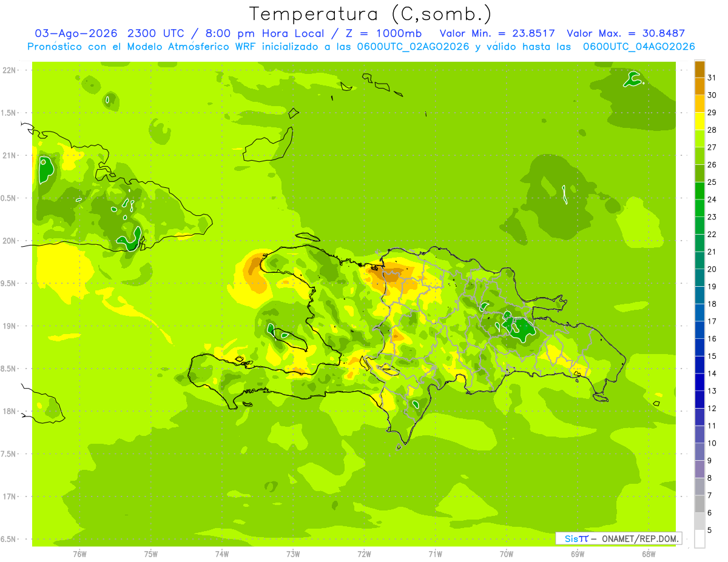Click the dark orange swatch above legend 31
728x562 pixels.
tap(699, 69)
